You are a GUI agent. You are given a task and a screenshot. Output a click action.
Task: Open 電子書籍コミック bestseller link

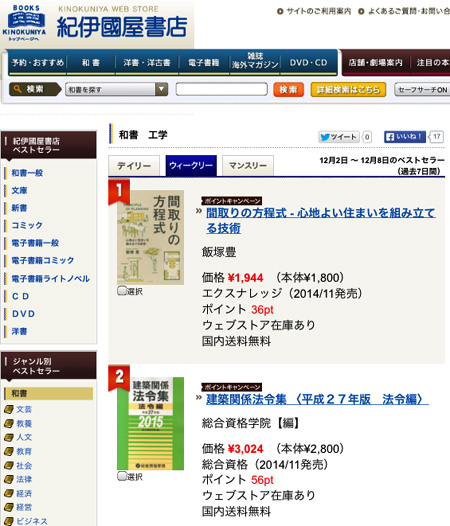pos(43,260)
